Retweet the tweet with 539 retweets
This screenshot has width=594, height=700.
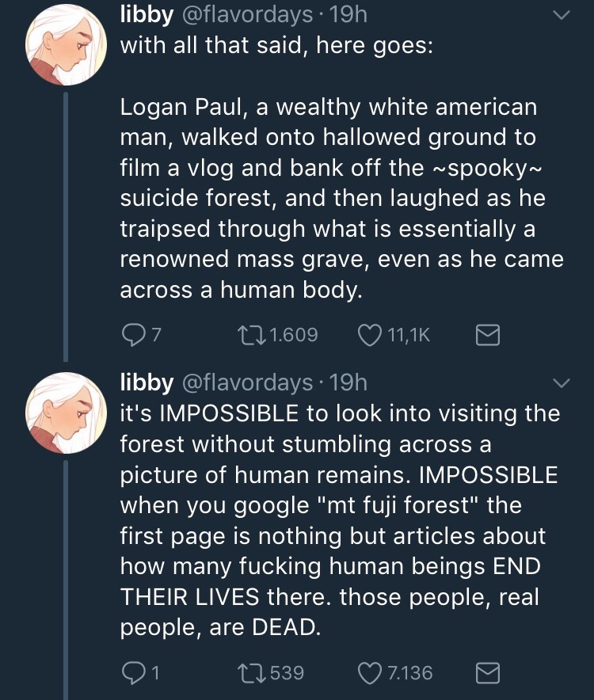(x=243, y=673)
